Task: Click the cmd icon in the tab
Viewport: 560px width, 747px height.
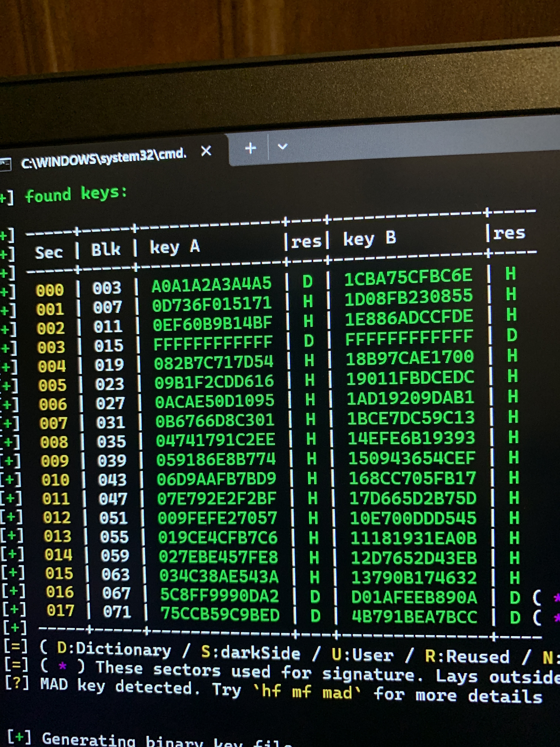Action: click(5, 164)
